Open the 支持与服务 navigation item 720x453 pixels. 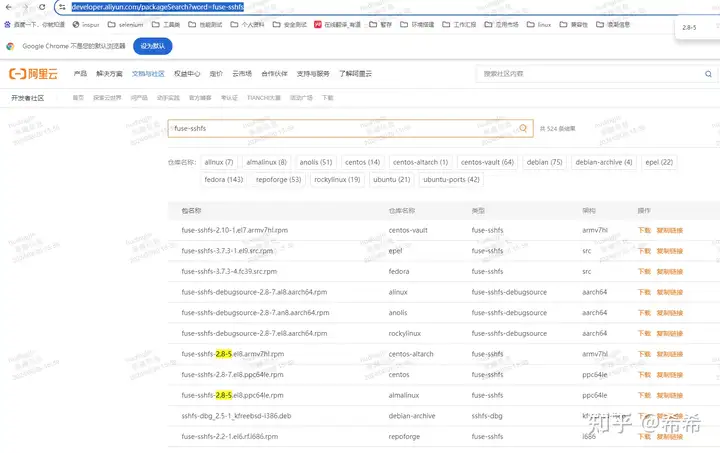[x=313, y=73]
